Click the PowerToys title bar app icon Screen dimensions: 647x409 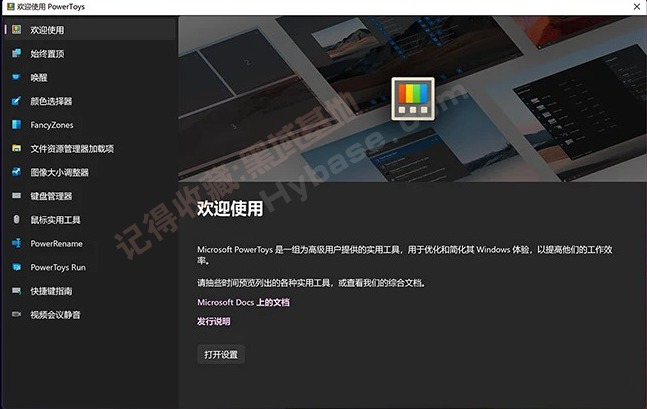point(10,7)
